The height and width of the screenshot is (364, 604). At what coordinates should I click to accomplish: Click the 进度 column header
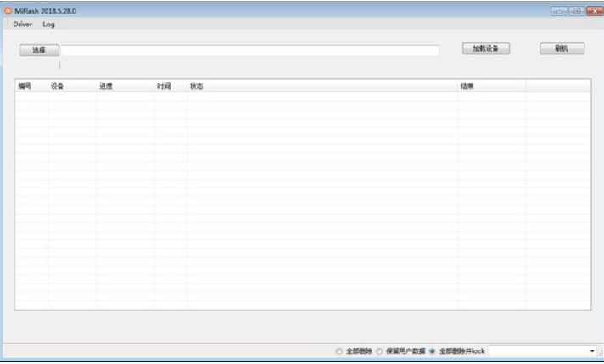(126, 87)
